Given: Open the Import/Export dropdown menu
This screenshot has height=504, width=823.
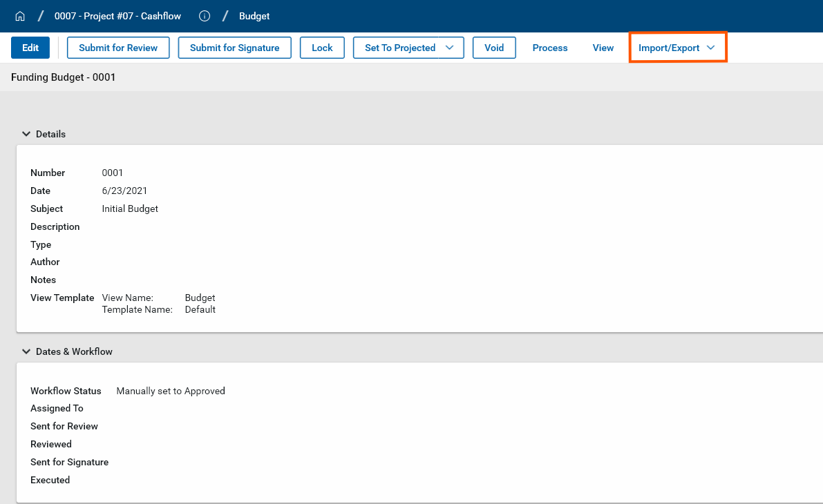Looking at the screenshot, I should coord(677,48).
